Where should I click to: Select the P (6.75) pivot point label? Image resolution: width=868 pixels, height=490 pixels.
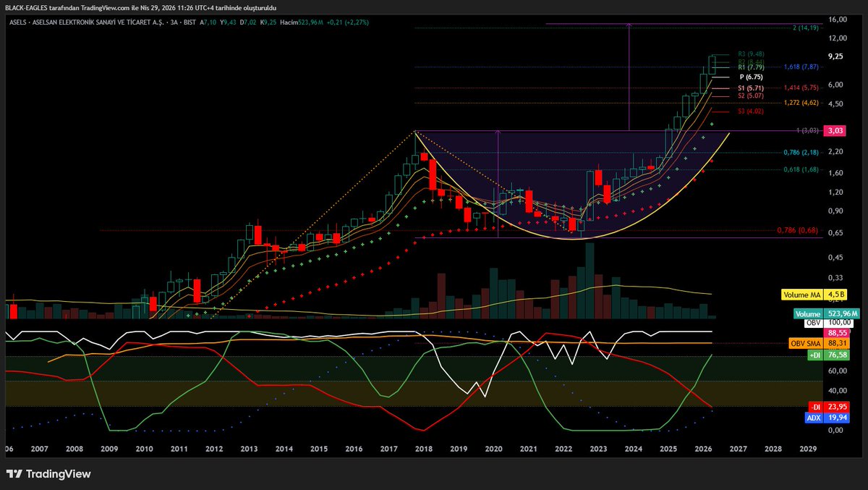[x=752, y=77]
